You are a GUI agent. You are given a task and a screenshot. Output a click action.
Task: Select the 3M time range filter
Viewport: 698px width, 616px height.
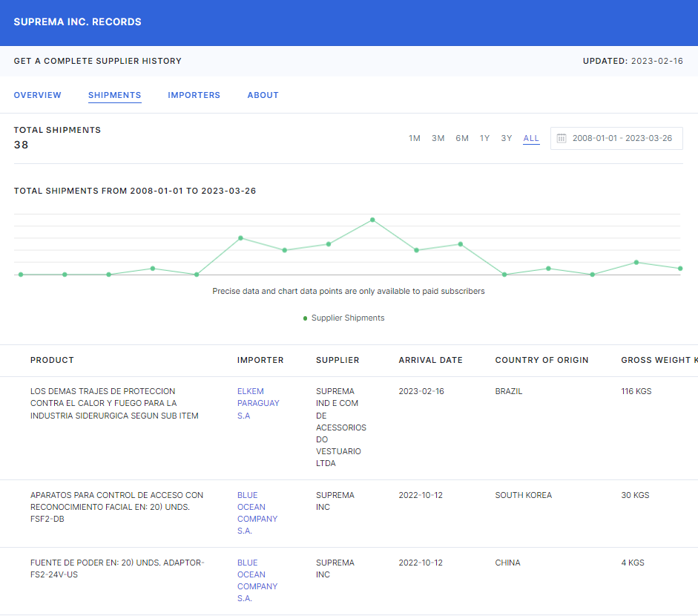coord(438,138)
